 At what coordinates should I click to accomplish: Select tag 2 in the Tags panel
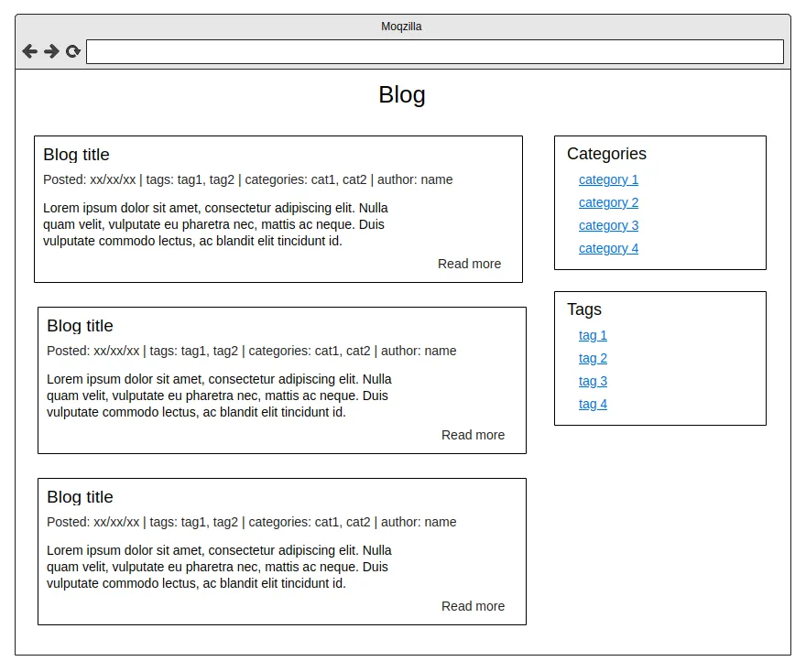[x=593, y=358]
